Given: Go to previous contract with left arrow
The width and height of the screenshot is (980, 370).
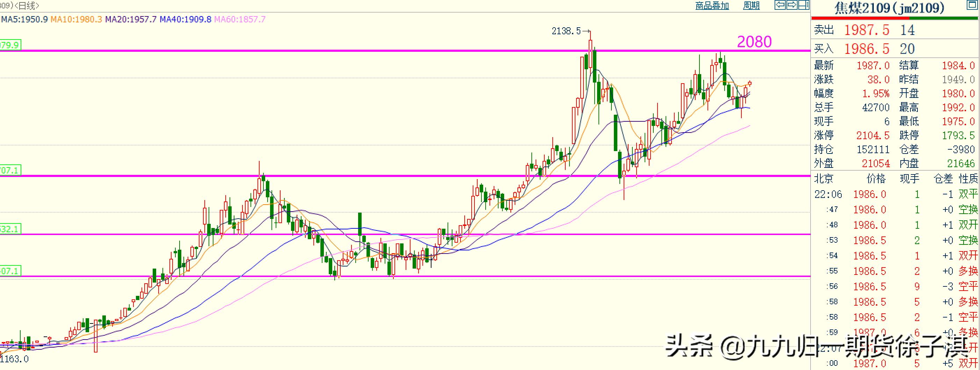Looking at the screenshot, I should pyautogui.click(x=780, y=5).
